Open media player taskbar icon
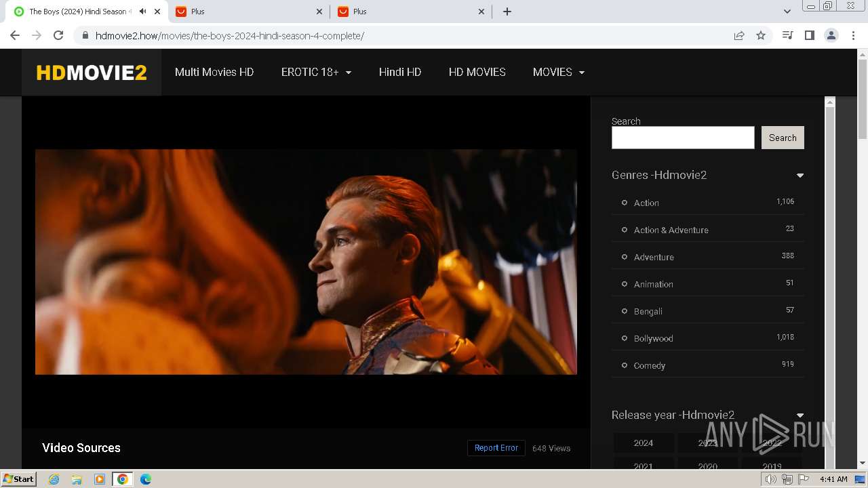This screenshot has width=868, height=488. point(100,479)
